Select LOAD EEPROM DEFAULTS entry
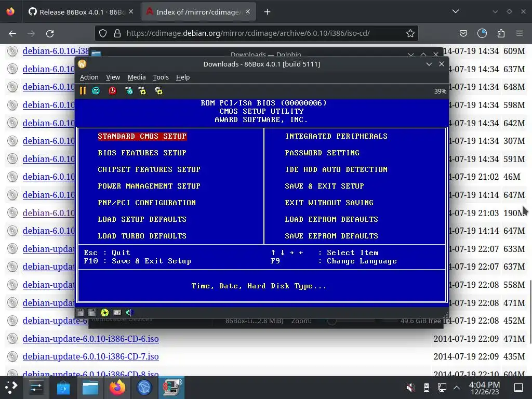 tap(331, 219)
